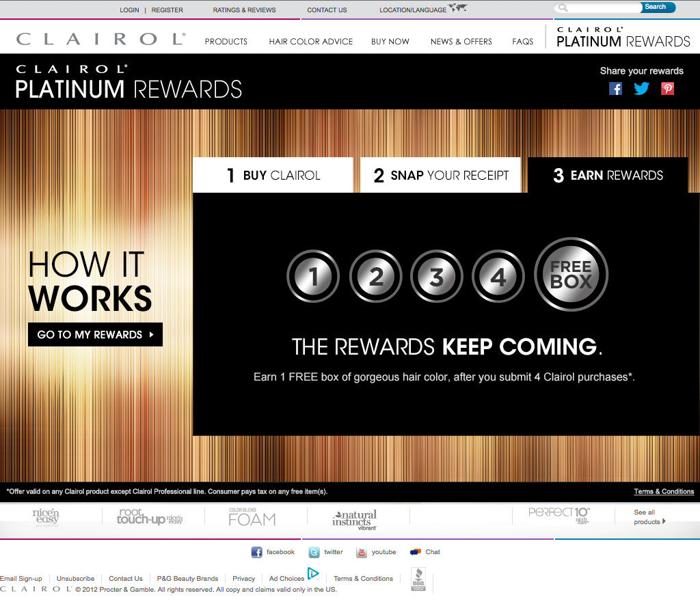Open Hair Color Advice menu
Screen dimensions: 700x602
tap(311, 42)
